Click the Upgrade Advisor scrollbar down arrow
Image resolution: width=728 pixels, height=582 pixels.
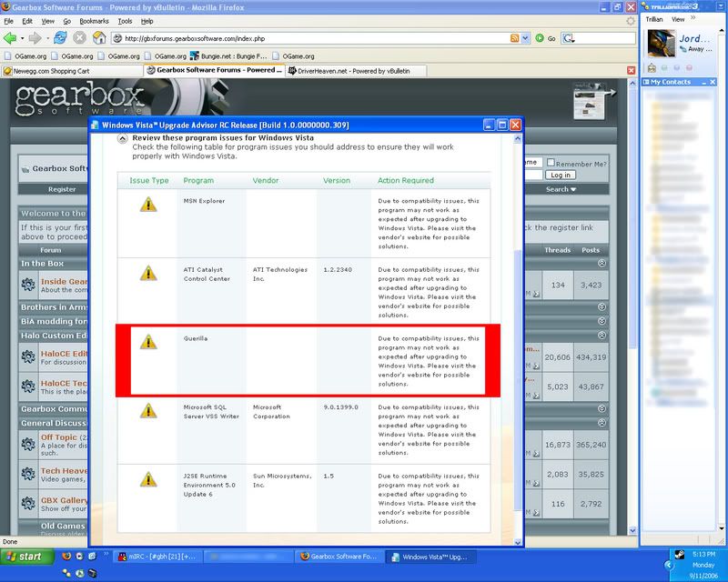coord(518,542)
